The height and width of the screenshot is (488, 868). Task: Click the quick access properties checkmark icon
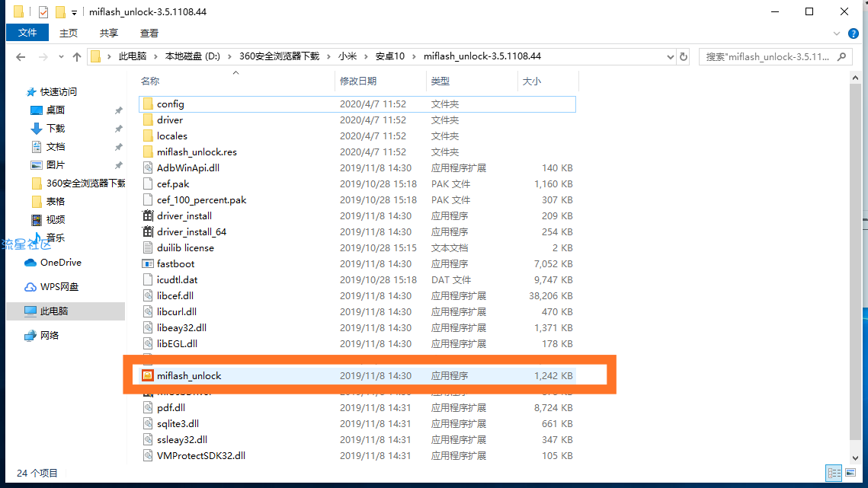(43, 11)
